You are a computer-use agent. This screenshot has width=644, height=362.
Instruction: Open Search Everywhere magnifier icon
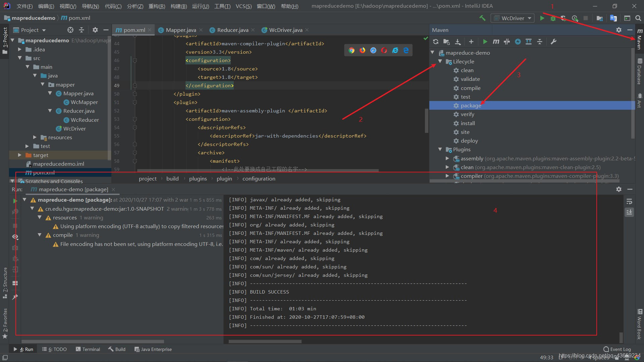(x=638, y=18)
